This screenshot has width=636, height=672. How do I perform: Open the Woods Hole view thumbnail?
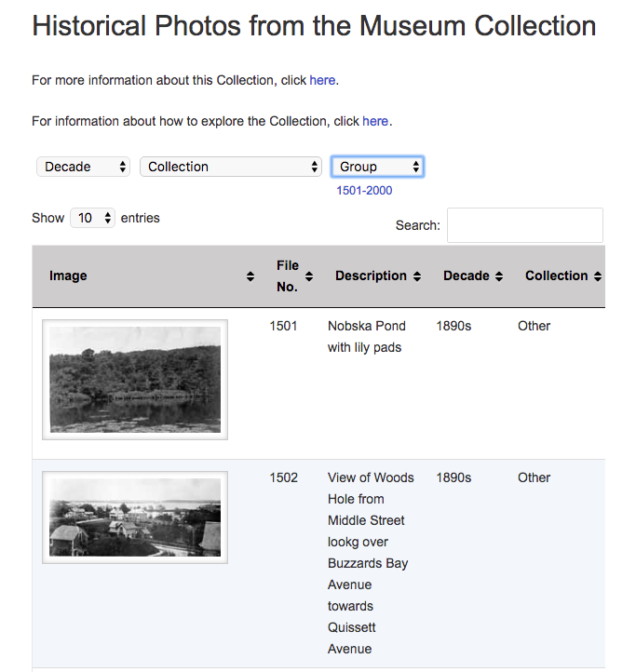point(135,517)
